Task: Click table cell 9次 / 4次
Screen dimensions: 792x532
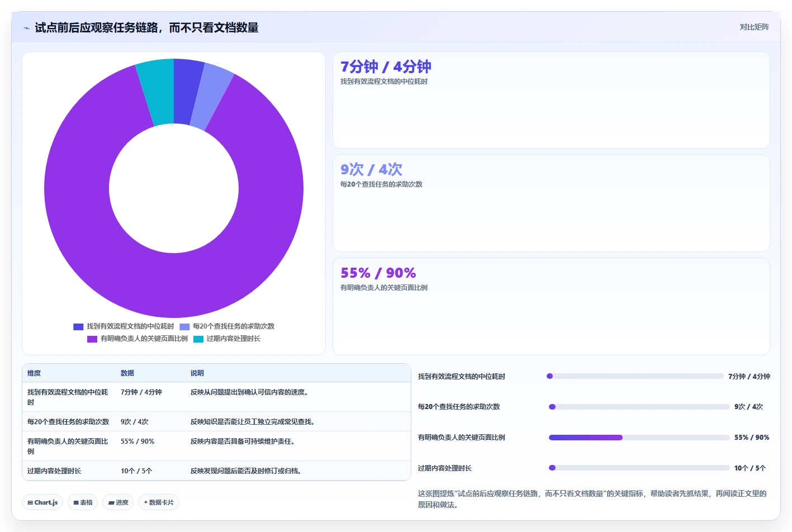Action: click(x=135, y=422)
